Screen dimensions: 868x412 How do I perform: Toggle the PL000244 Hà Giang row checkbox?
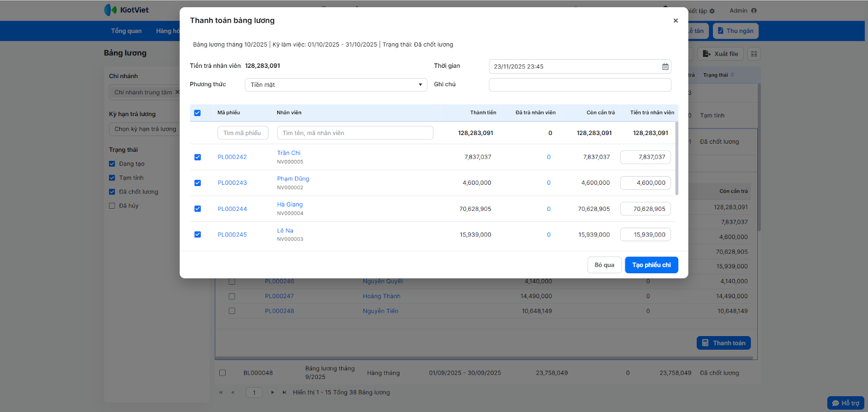pos(197,209)
